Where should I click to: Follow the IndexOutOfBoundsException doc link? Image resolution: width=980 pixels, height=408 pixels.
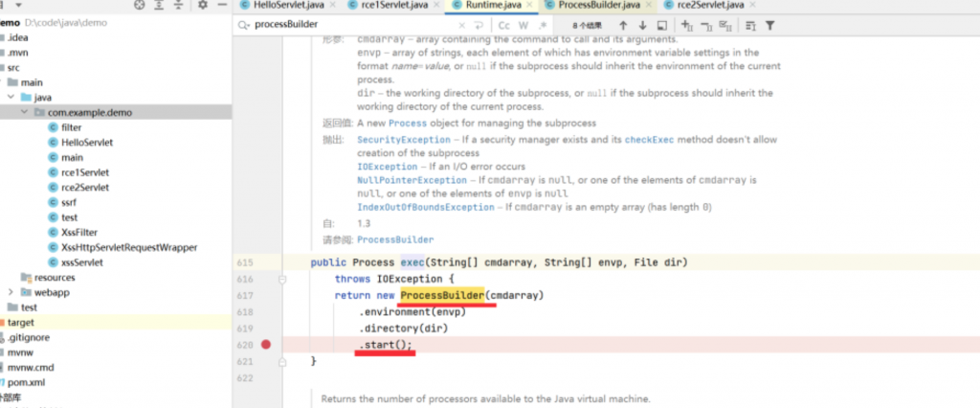click(426, 207)
